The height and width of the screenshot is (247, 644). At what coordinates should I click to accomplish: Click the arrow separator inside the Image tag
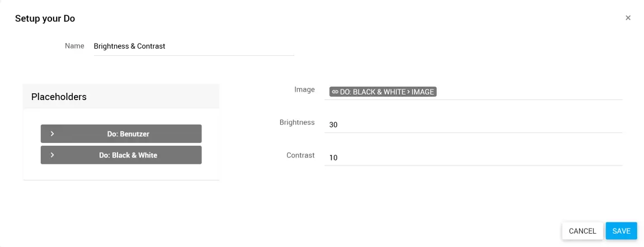[x=408, y=92]
